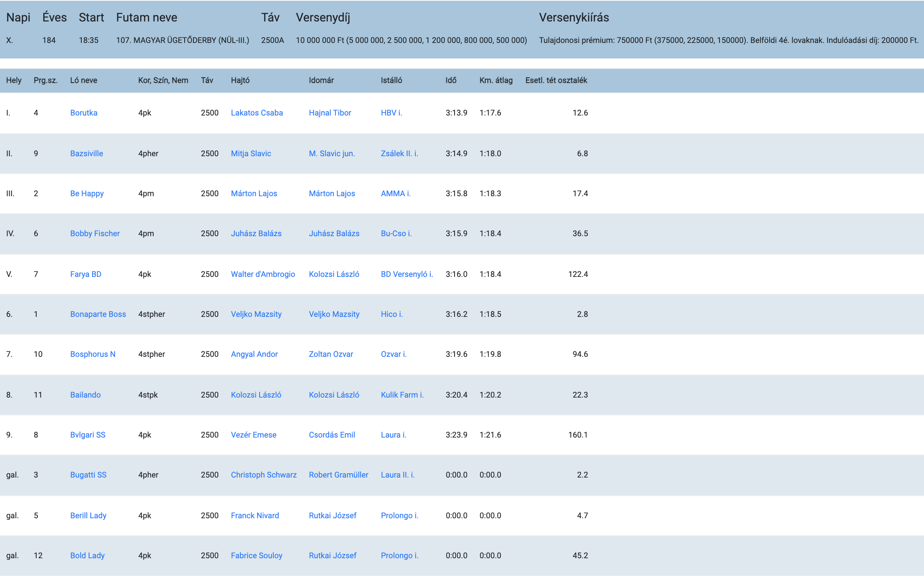Click the Kulik Farm i. stable
Screen dimensions: 924x576
402,395
